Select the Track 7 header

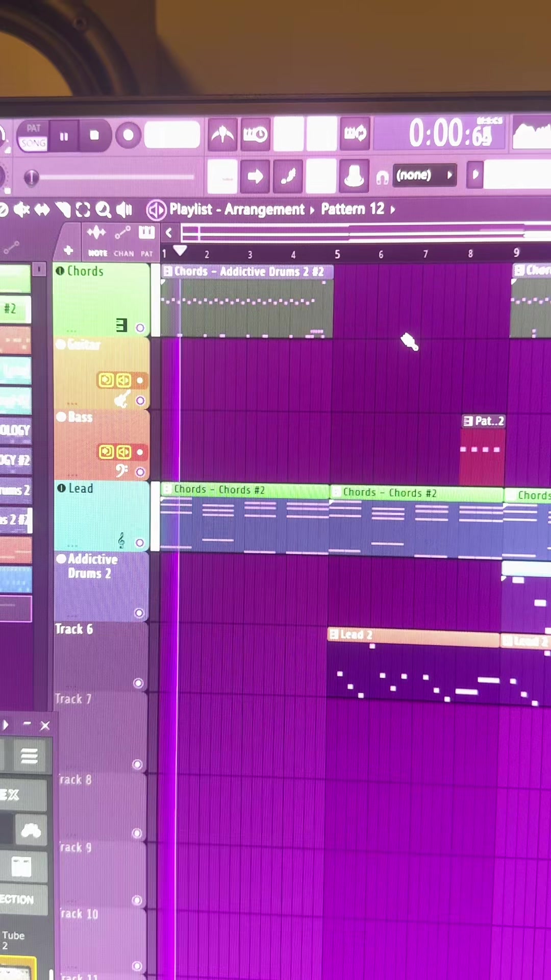tap(101, 731)
